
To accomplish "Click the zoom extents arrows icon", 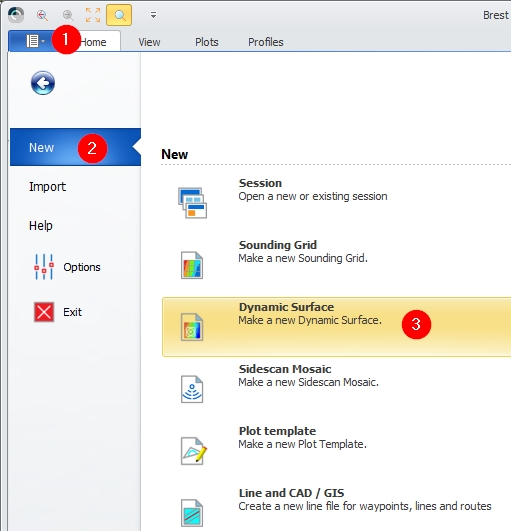I will (93, 15).
